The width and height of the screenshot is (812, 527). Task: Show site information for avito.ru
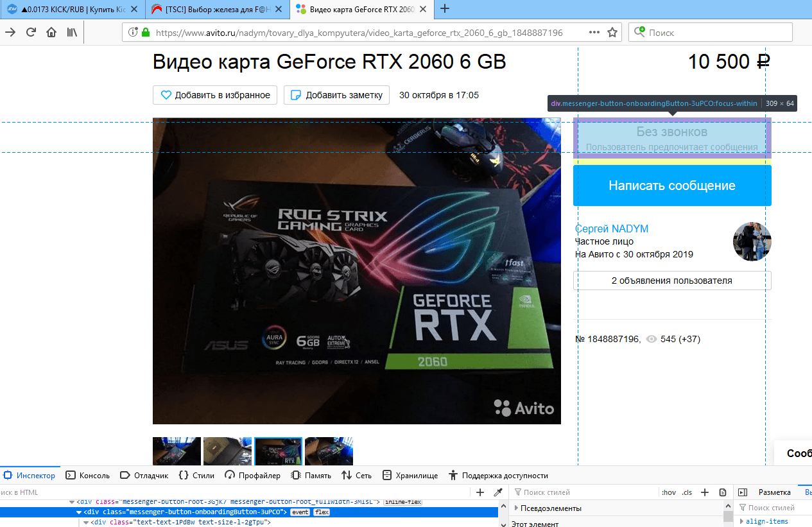[x=133, y=32]
